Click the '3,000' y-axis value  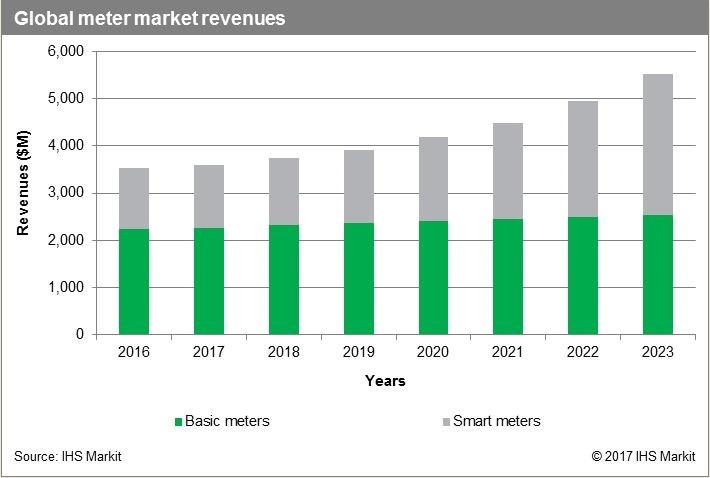tap(66, 193)
